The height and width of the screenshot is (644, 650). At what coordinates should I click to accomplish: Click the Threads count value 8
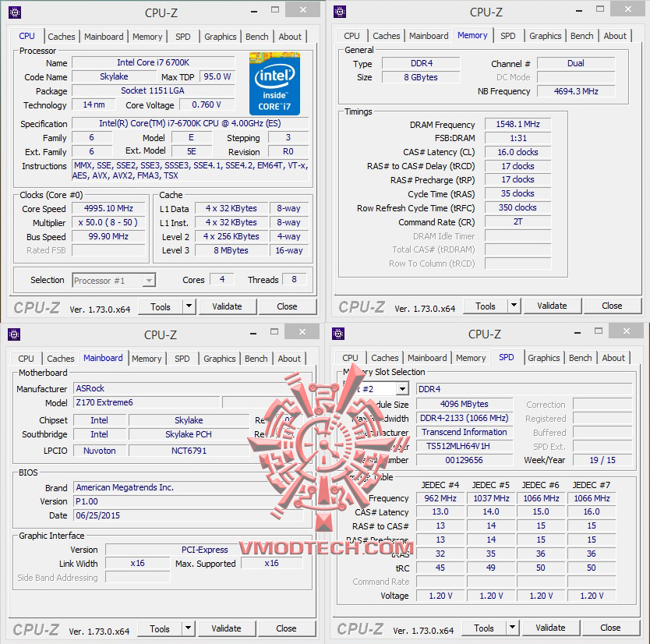(295, 279)
